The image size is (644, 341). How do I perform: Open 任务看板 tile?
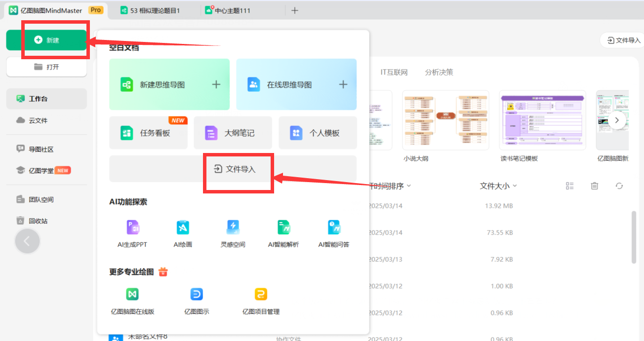[x=148, y=133]
